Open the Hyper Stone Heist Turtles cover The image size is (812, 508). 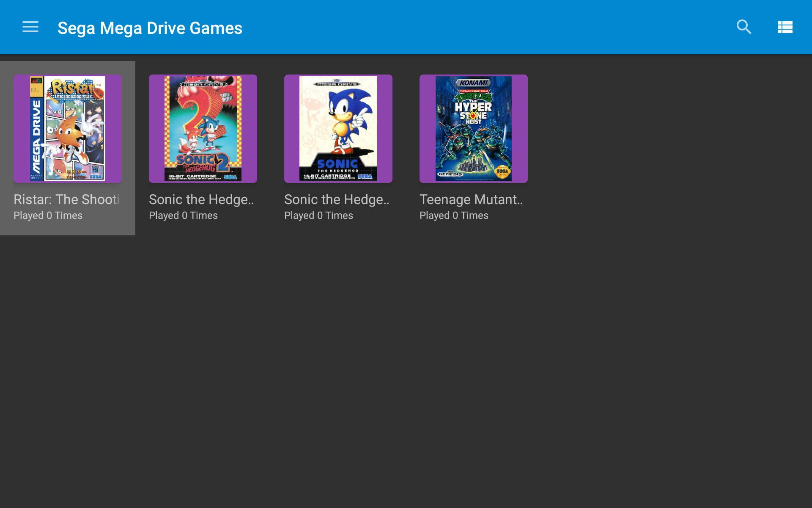pyautogui.click(x=474, y=129)
